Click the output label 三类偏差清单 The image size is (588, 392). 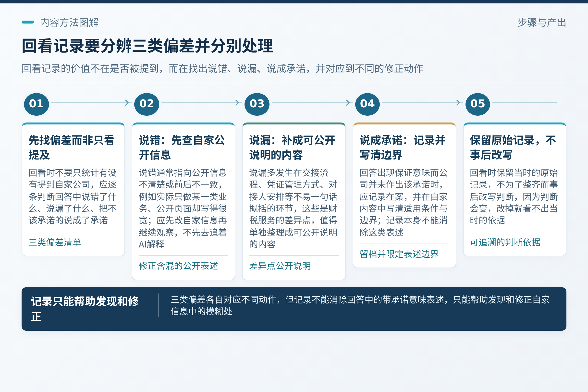(55, 242)
